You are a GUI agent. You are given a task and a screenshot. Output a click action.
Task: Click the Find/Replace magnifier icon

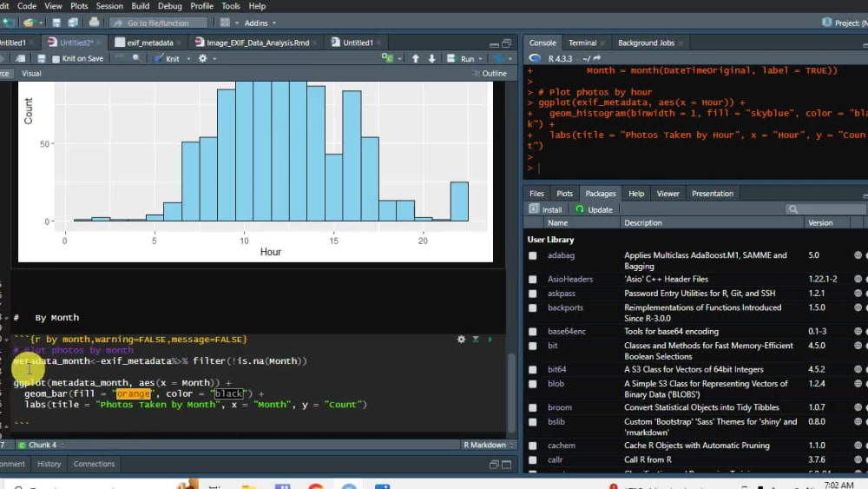click(137, 58)
